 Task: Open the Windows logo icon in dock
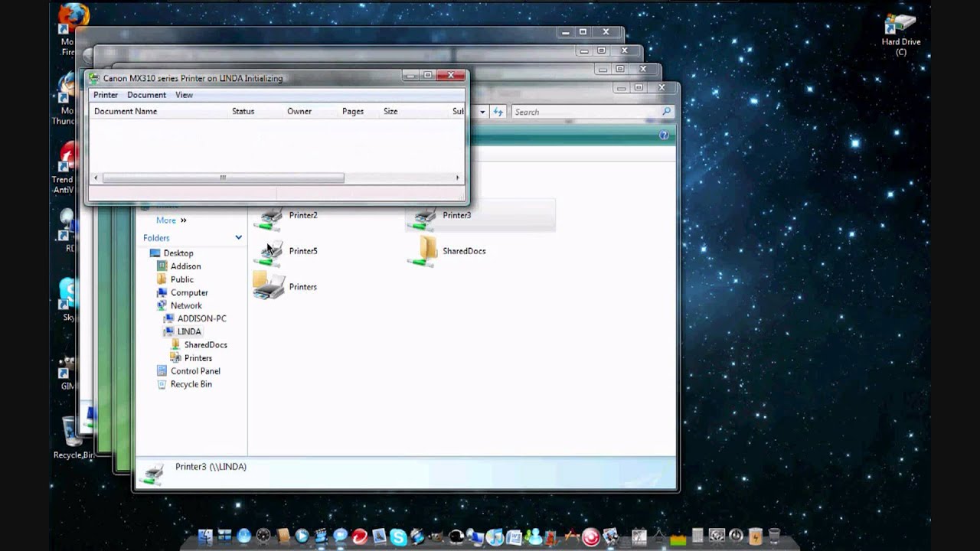coord(224,536)
